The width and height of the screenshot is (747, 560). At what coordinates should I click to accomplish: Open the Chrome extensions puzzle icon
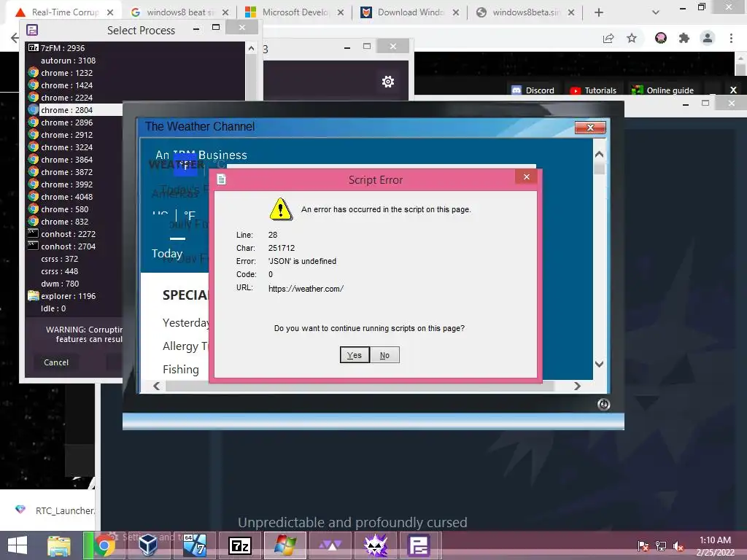[684, 38]
